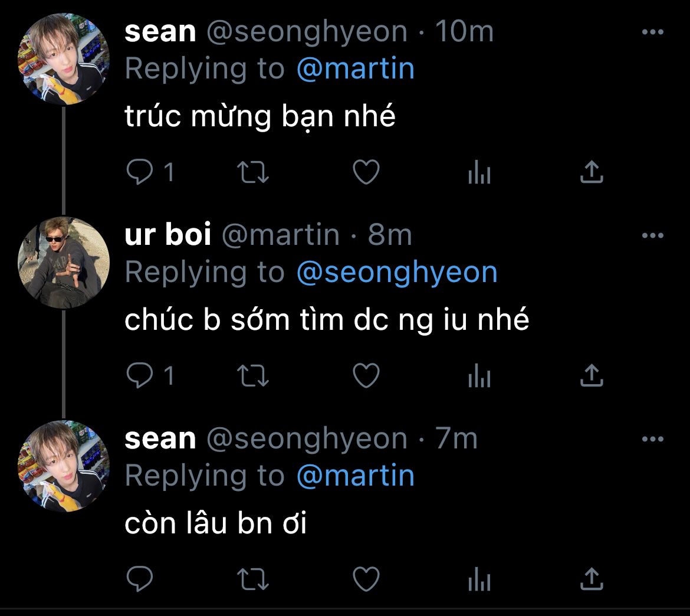Open the "ur boi" display name
Viewport: 690px width, 616px height.
168,235
